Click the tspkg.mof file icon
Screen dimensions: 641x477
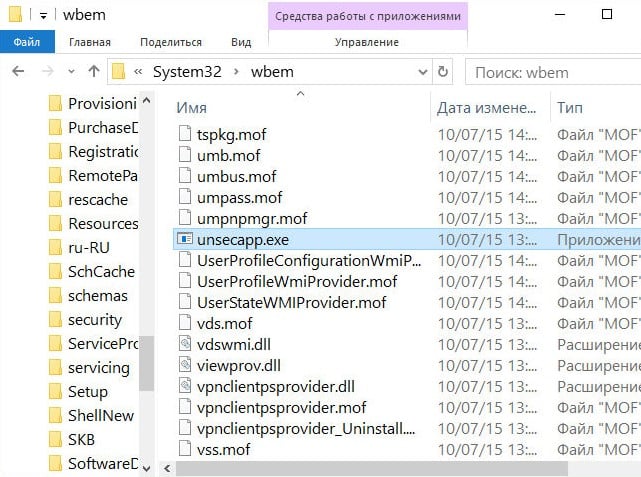(x=185, y=134)
